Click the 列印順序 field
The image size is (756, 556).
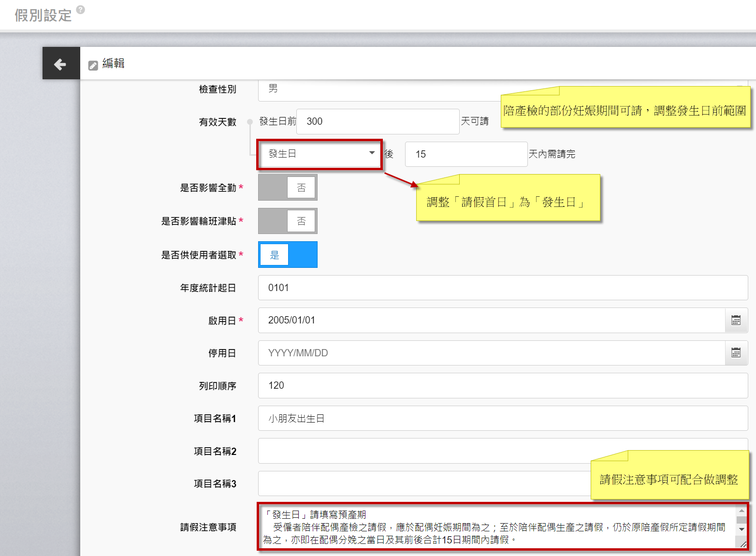[503, 385]
